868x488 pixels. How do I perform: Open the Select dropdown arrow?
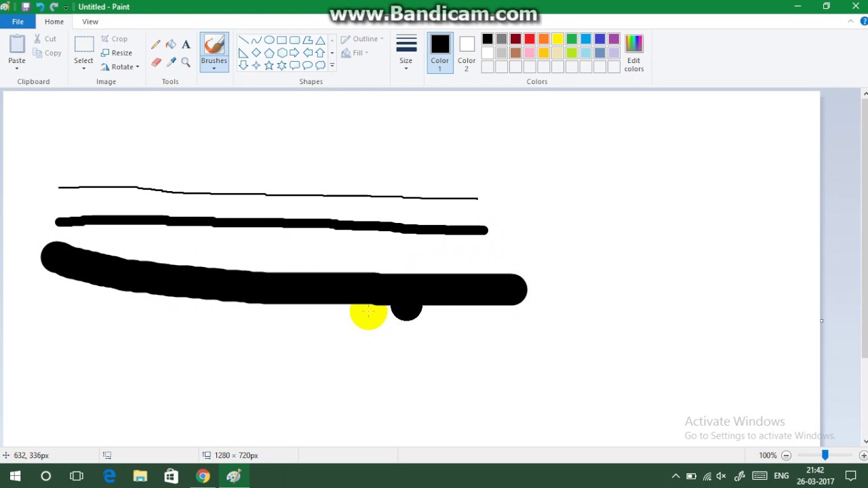pos(84,68)
